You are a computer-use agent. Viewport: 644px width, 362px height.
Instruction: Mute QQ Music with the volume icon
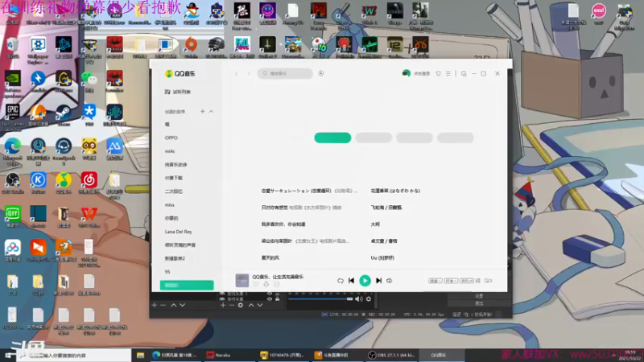tap(390, 281)
